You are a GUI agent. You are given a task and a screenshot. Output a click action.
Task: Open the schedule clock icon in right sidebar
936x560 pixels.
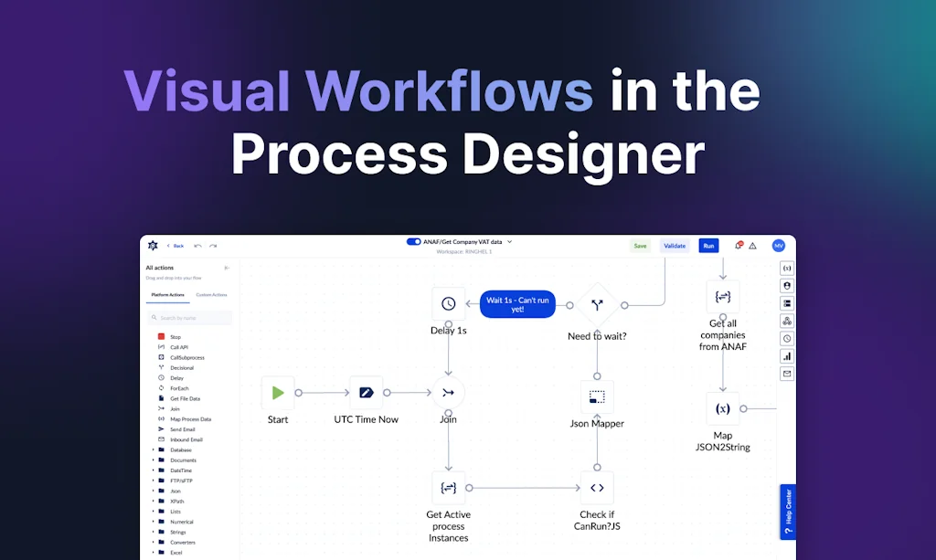pyautogui.click(x=787, y=338)
